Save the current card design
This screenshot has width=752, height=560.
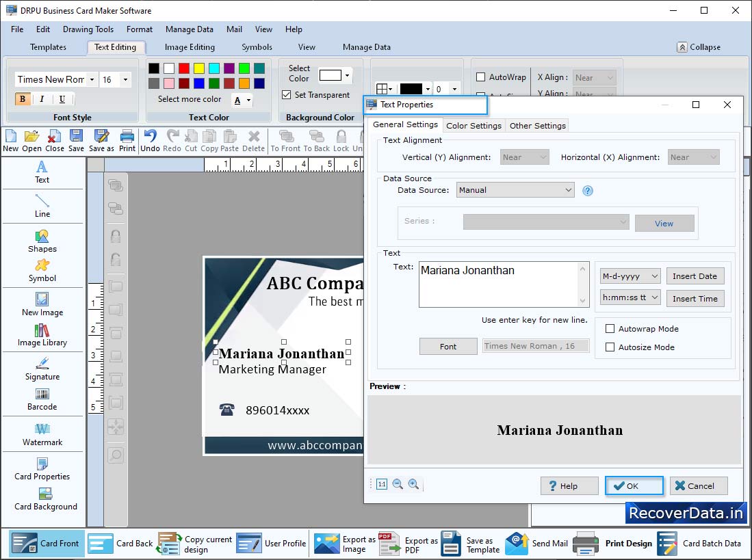(76, 141)
